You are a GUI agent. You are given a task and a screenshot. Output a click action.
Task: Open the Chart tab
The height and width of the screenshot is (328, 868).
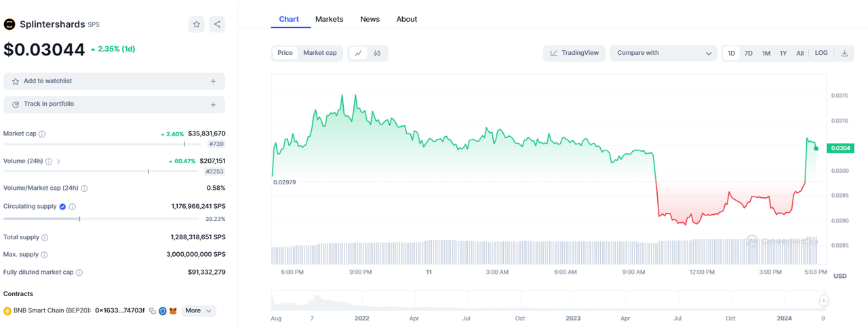point(289,19)
